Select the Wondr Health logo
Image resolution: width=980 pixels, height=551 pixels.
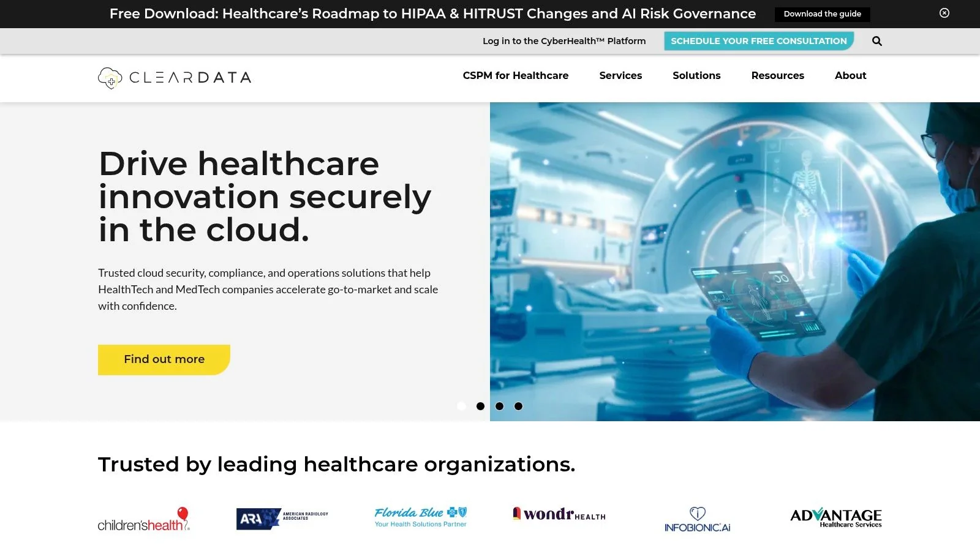(558, 514)
